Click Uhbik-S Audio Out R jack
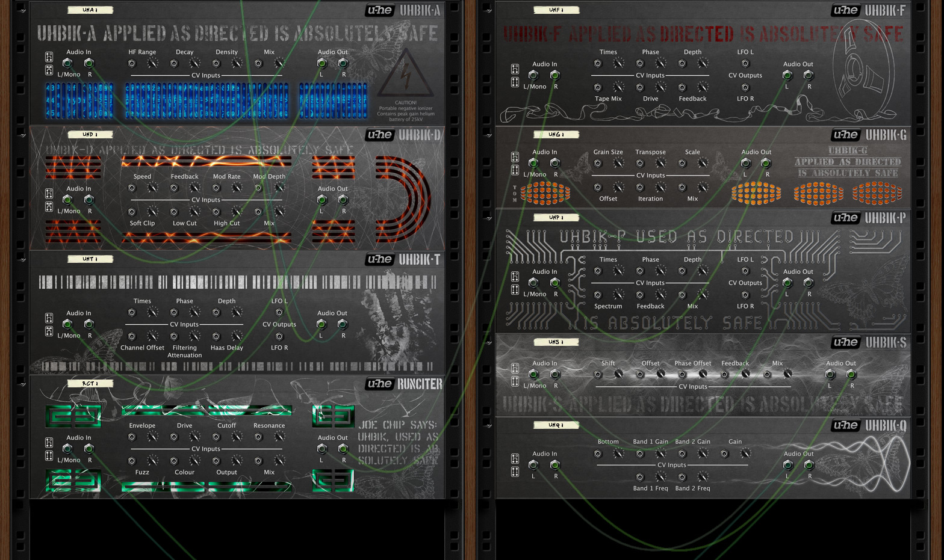Image resolution: width=944 pixels, height=560 pixels. pyautogui.click(x=851, y=374)
